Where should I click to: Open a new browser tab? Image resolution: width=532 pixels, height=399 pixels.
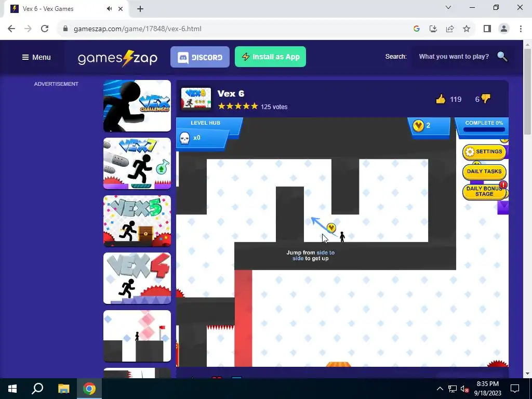[x=140, y=9]
